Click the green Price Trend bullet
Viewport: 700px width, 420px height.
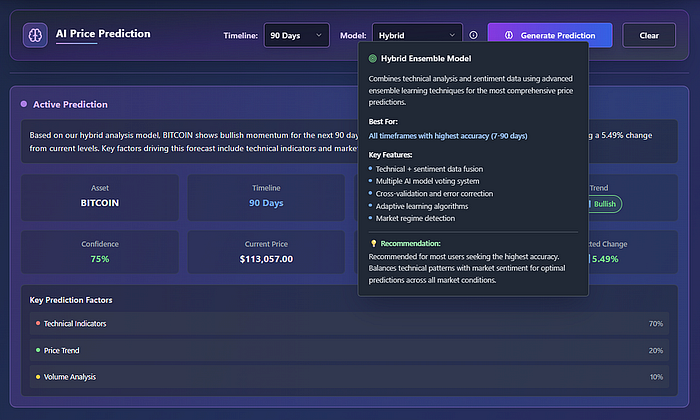coord(38,351)
